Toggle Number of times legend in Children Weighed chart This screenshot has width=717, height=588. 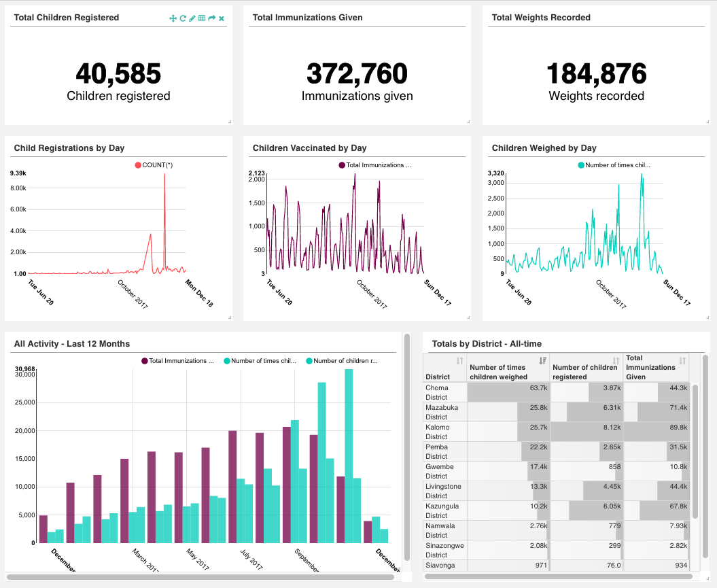click(614, 165)
